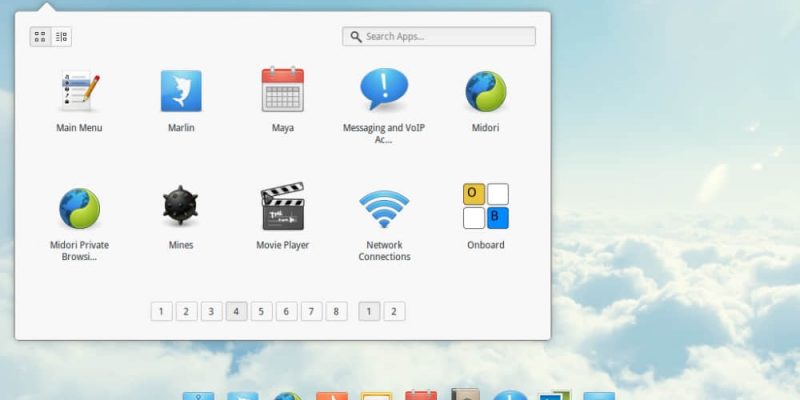This screenshot has height=400, width=800.
Task: Switch to category list view
Action: [x=61, y=37]
